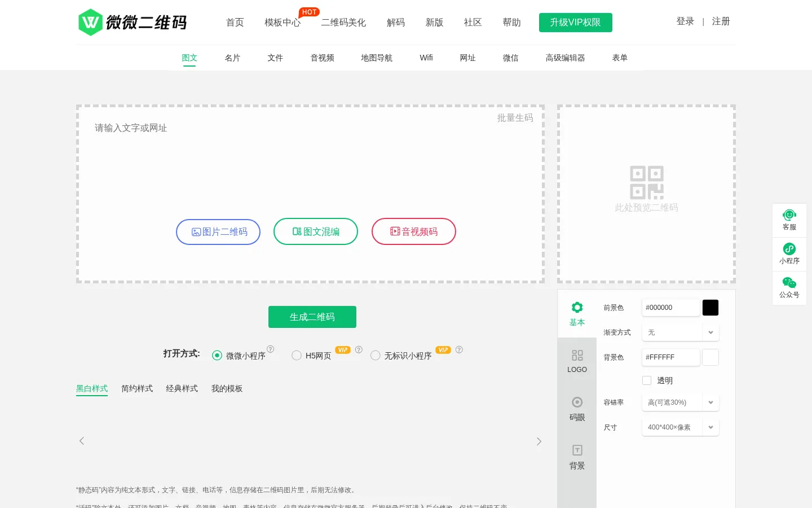Select 无标识小程序 open mode

coord(376,356)
